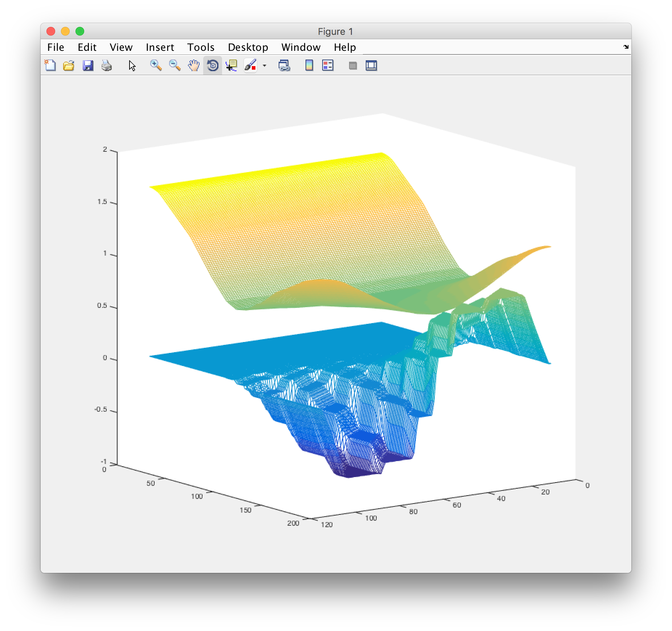Open the Edit menu
This screenshot has width=672, height=631.
tap(87, 47)
